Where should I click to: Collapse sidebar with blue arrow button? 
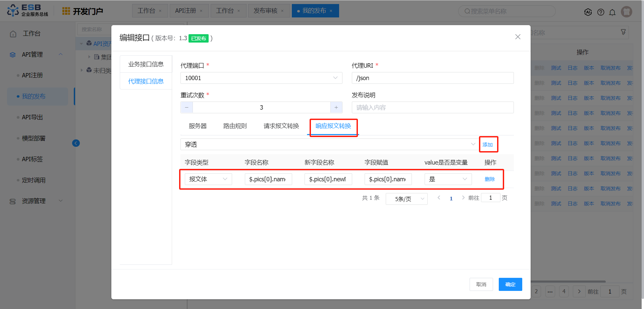click(76, 143)
